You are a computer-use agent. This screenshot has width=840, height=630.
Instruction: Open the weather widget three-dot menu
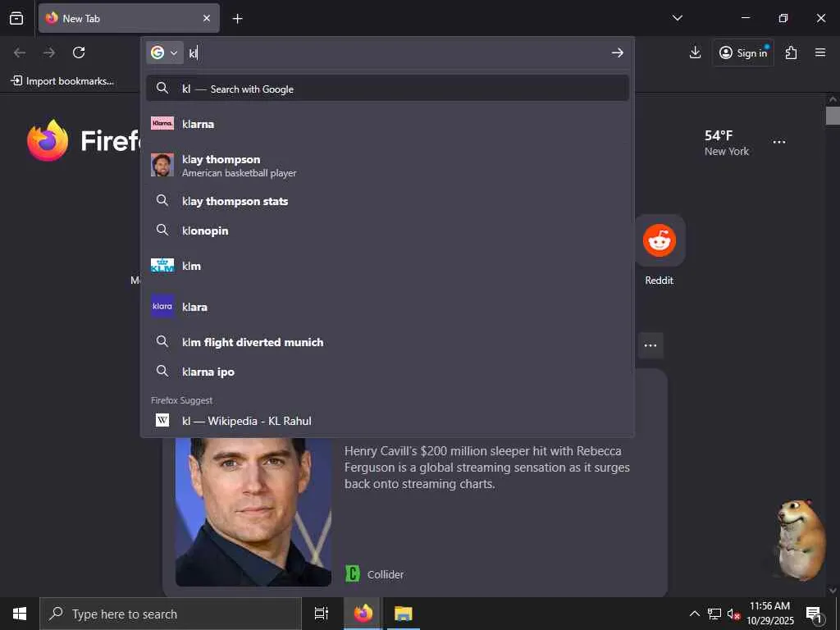(779, 142)
